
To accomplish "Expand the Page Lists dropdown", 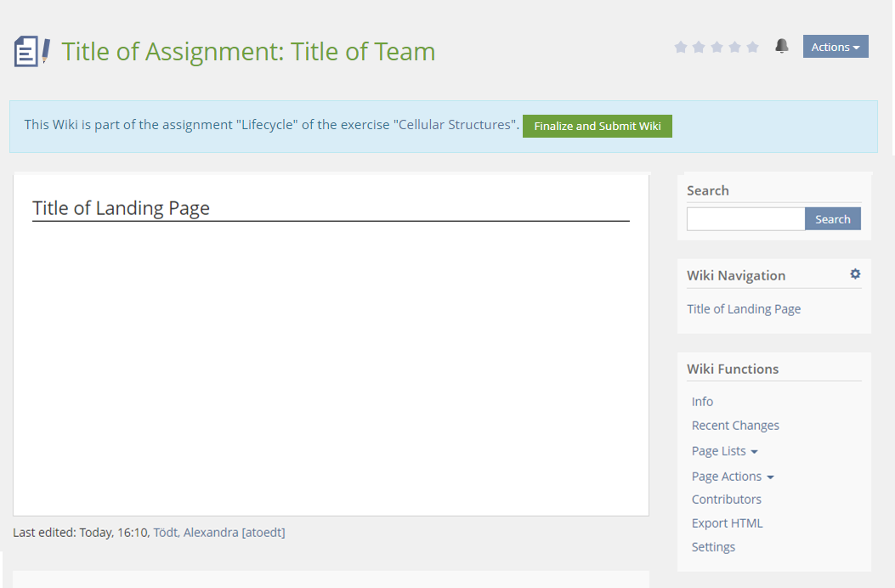I will (x=724, y=451).
